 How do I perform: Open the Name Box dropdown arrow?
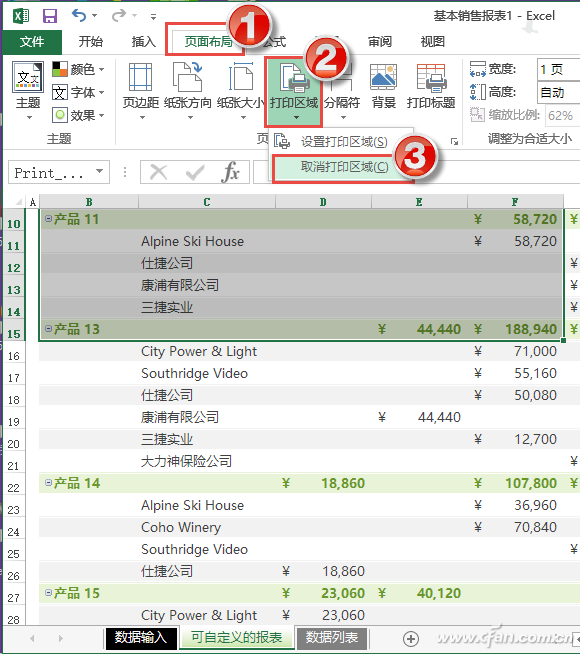(99, 171)
